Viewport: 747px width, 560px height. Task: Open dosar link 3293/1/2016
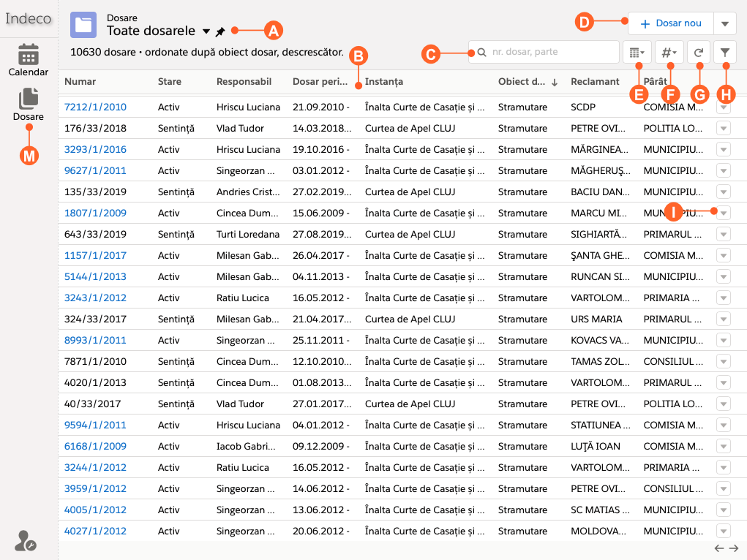(95, 149)
